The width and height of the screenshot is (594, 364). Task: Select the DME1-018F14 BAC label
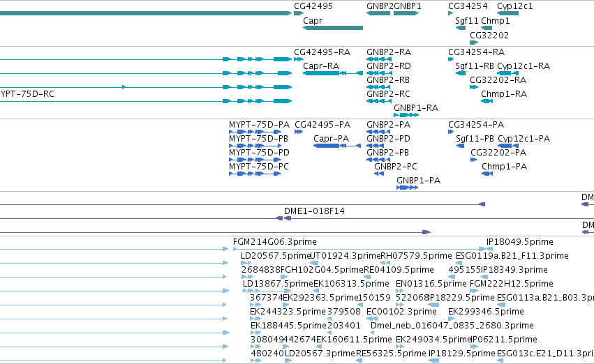click(314, 211)
